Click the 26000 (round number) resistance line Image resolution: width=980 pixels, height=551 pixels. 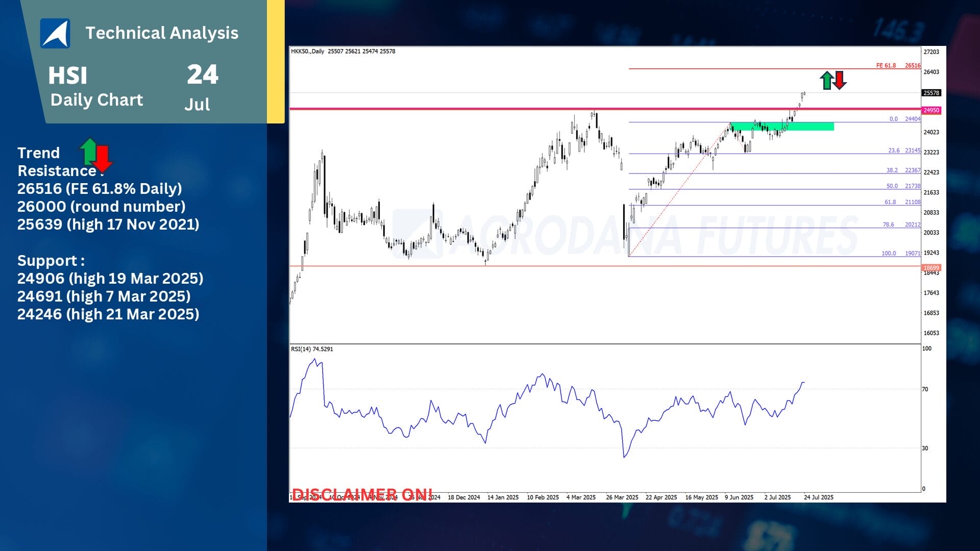[101, 207]
